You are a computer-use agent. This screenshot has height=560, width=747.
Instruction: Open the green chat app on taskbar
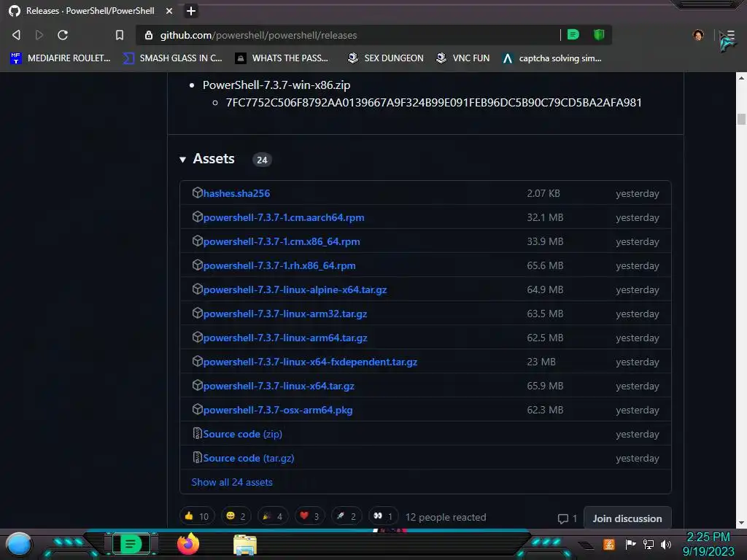coord(131,544)
